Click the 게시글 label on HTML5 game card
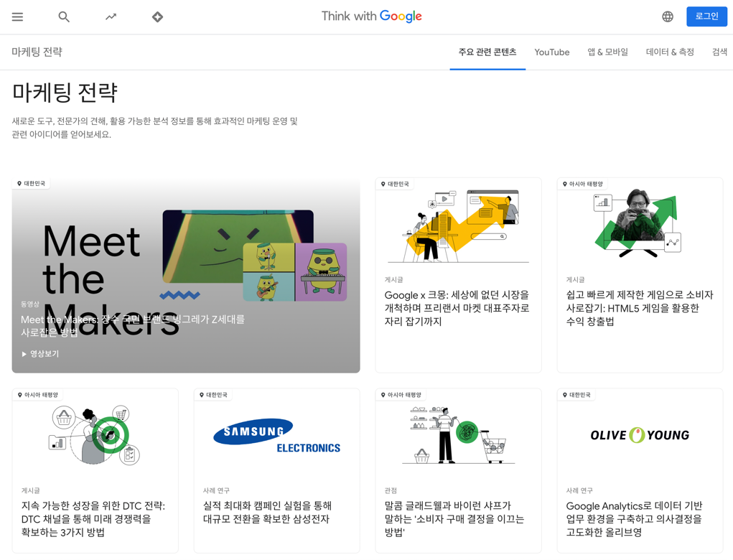733x560 pixels. (x=576, y=279)
